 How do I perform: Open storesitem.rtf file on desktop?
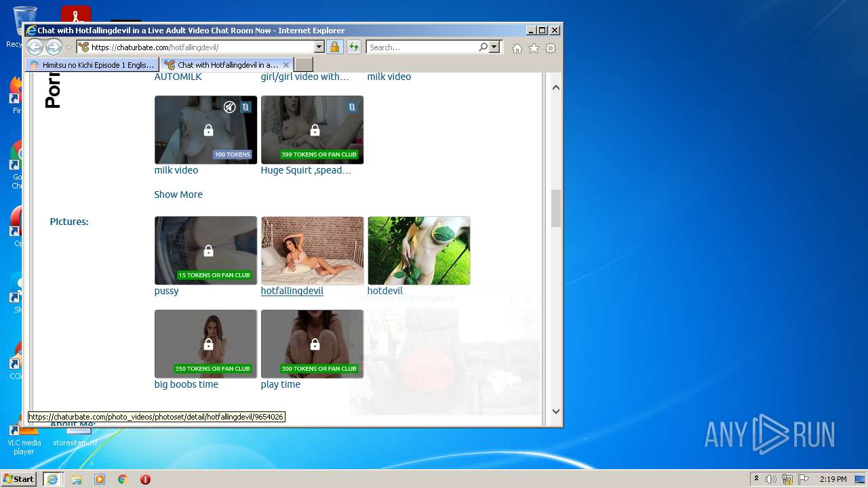point(75,437)
